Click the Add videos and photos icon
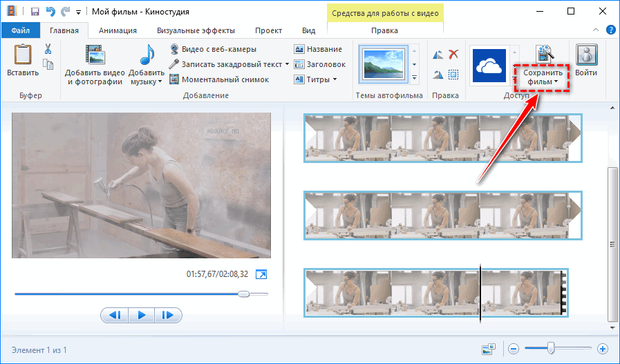The image size is (620, 364). point(95,55)
